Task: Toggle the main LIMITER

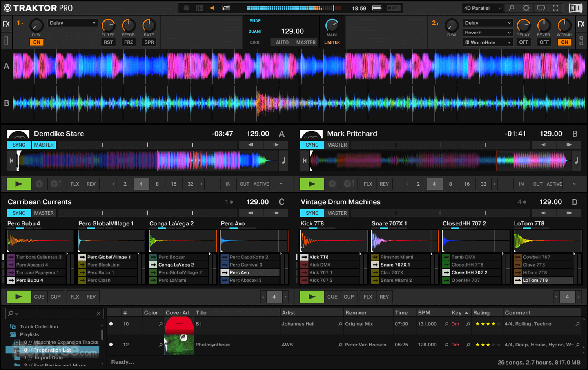Action: coord(332,42)
